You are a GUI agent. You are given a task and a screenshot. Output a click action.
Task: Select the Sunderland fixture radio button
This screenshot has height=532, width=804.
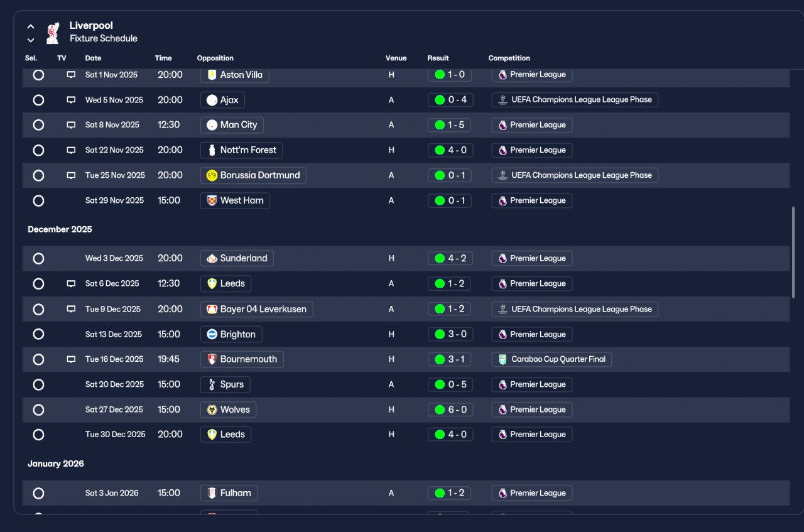pos(38,259)
